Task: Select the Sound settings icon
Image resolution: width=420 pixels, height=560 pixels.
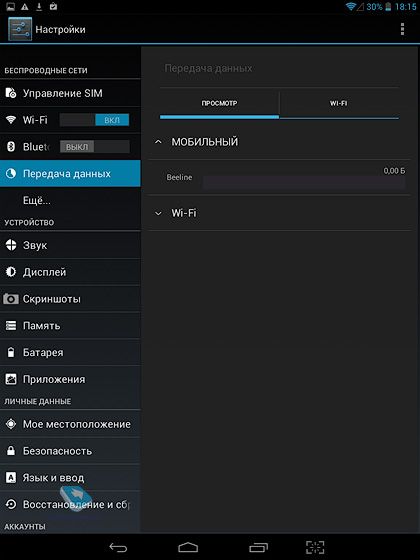Action: (x=11, y=245)
